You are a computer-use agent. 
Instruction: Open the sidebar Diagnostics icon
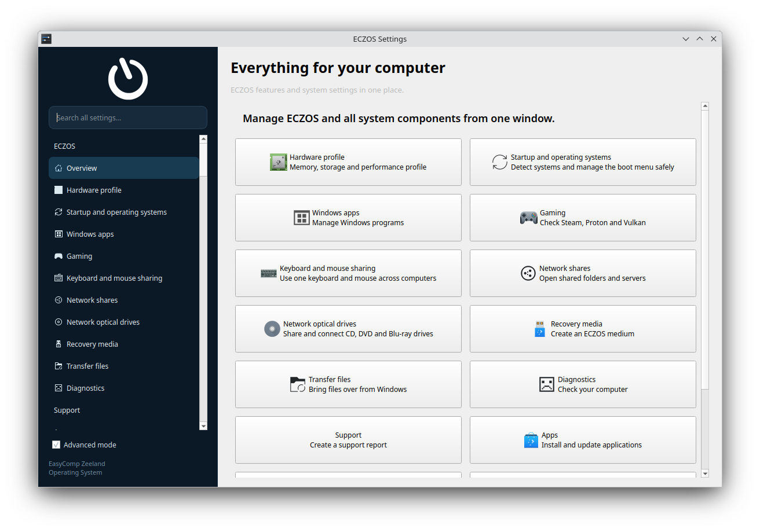[x=58, y=388]
